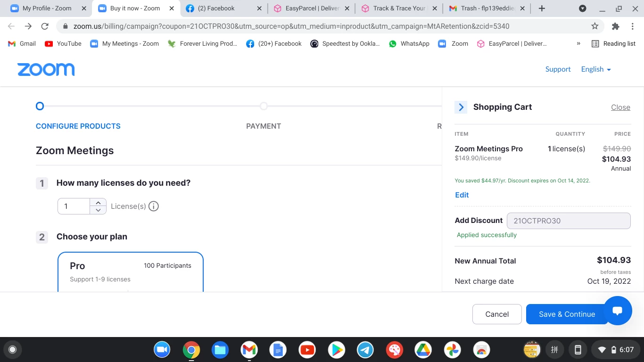Open the WhatsApp bookmark

409,43
